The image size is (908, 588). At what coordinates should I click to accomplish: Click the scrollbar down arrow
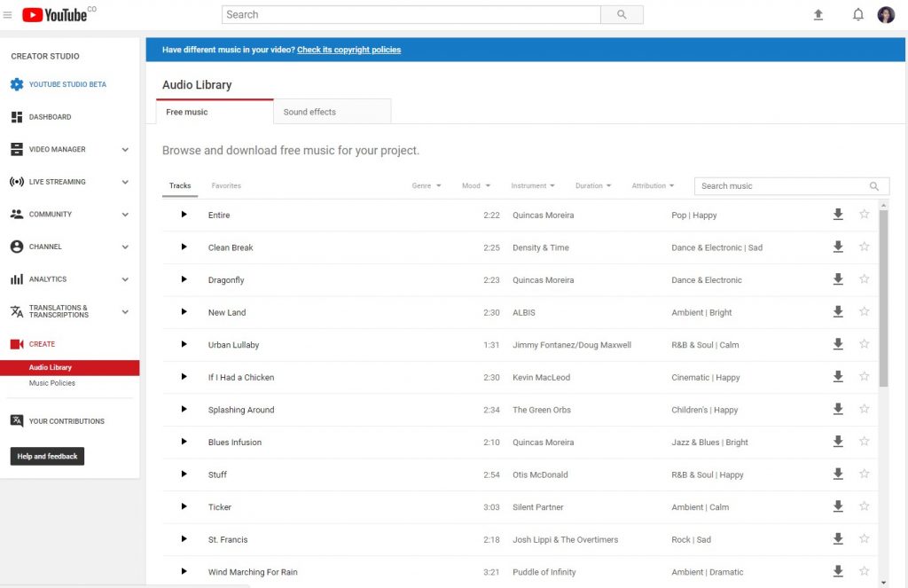(x=883, y=582)
